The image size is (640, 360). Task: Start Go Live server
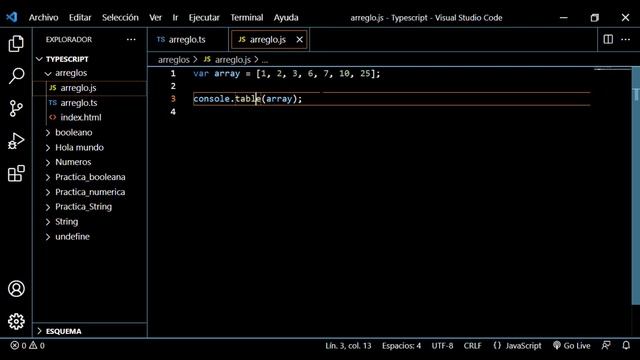pyautogui.click(x=571, y=345)
